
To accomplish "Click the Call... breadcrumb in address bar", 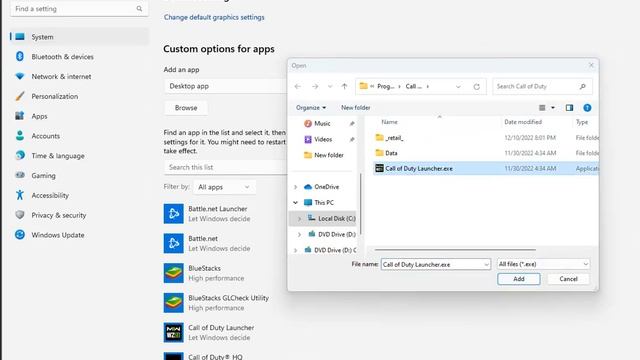I will (x=414, y=86).
